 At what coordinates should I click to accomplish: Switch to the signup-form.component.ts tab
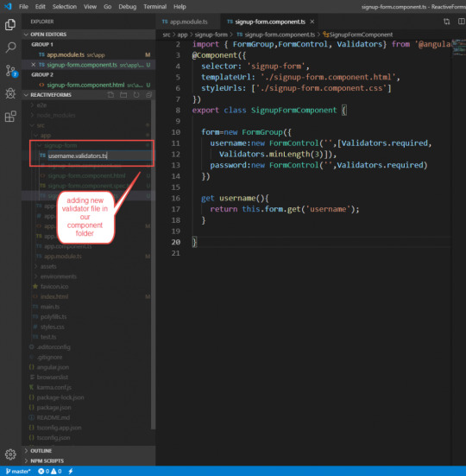coord(270,22)
